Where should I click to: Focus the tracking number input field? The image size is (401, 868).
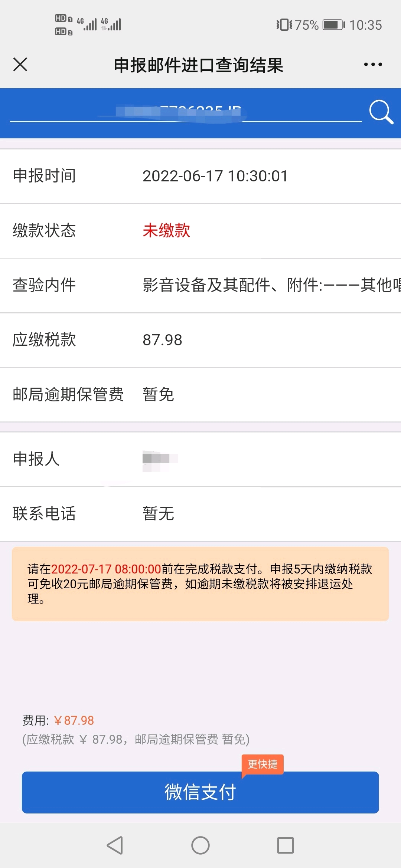[186, 111]
